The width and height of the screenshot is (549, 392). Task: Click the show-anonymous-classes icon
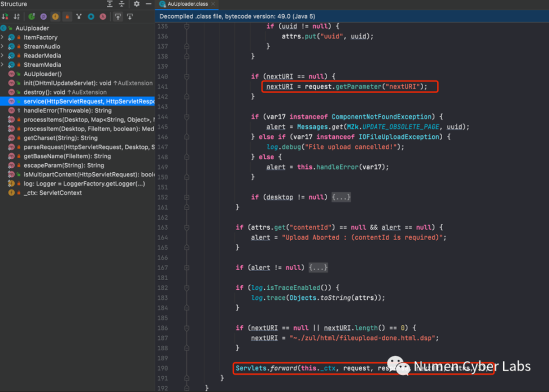(x=79, y=17)
